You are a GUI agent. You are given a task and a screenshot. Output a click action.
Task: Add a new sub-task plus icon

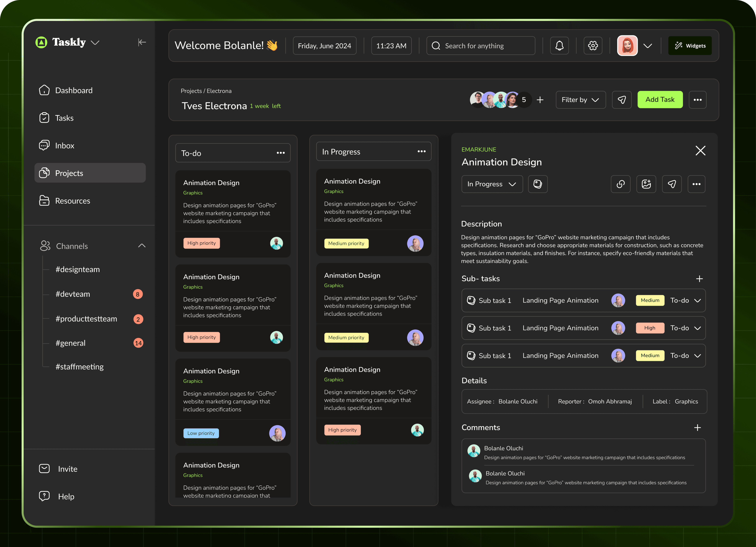click(x=699, y=279)
